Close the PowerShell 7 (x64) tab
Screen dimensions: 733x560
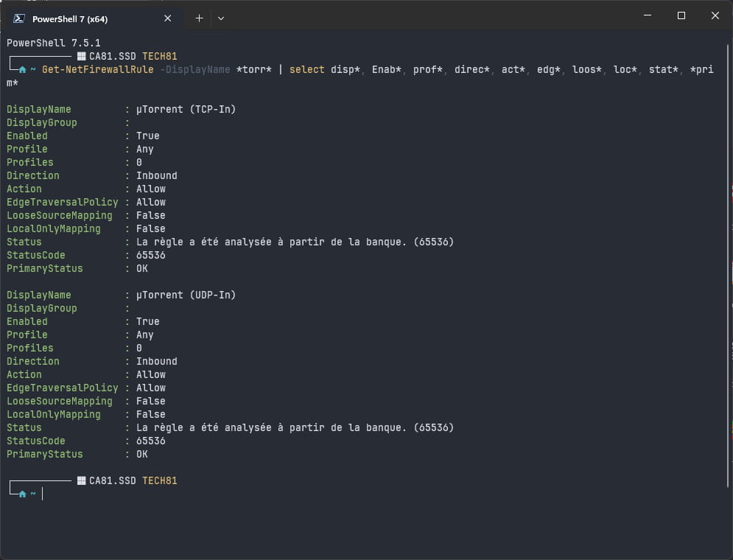point(168,18)
